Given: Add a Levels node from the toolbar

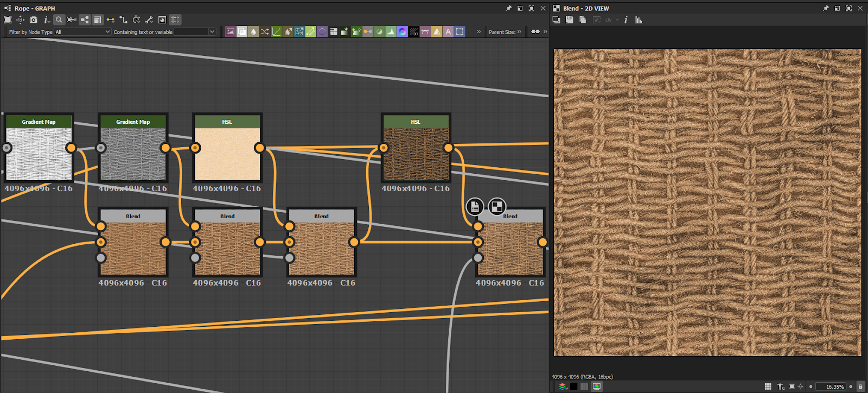Looking at the screenshot, I should tap(391, 32).
